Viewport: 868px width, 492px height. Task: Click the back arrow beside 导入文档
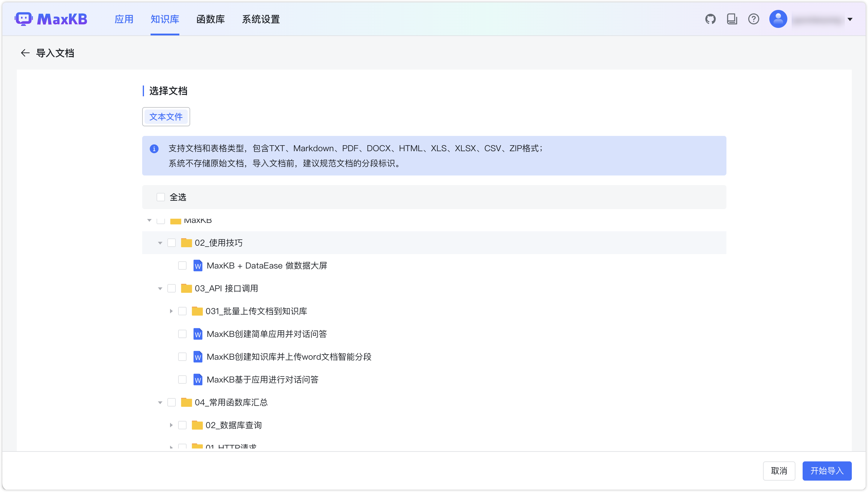25,53
